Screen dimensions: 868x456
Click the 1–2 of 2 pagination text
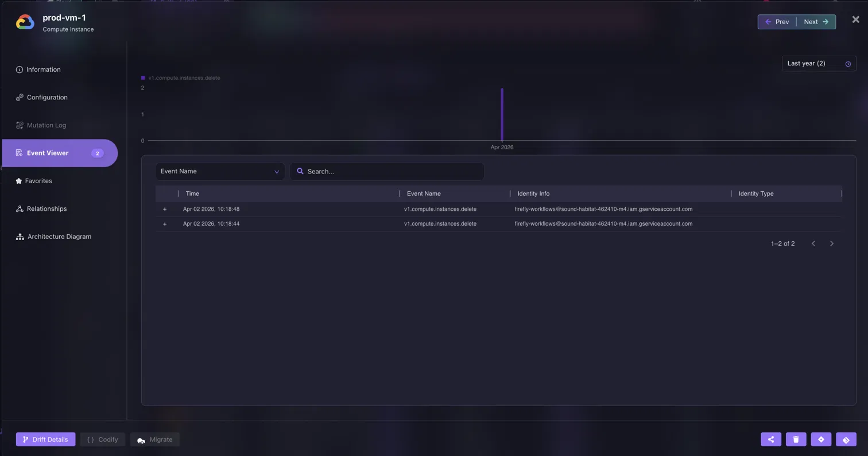782,244
